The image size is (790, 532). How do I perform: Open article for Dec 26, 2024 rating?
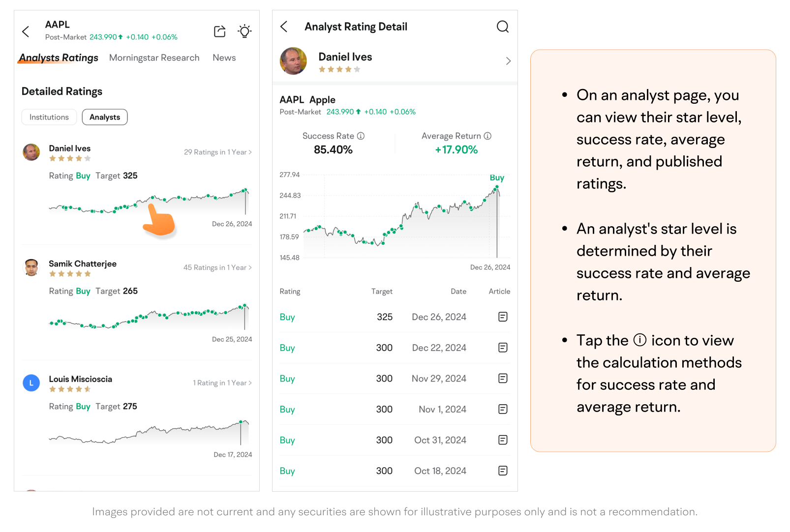(503, 317)
